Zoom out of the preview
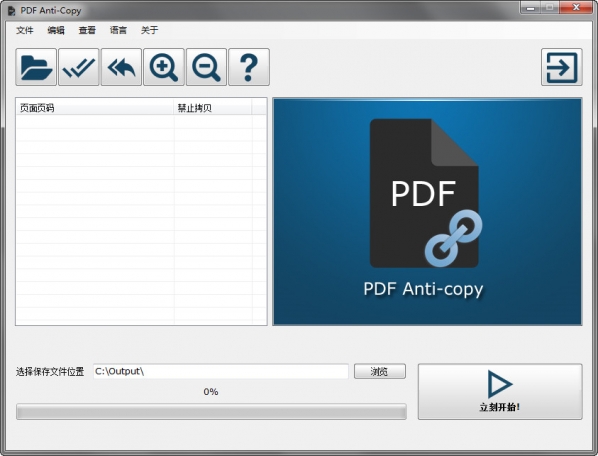Viewport: 598px width, 456px height. 206,67
